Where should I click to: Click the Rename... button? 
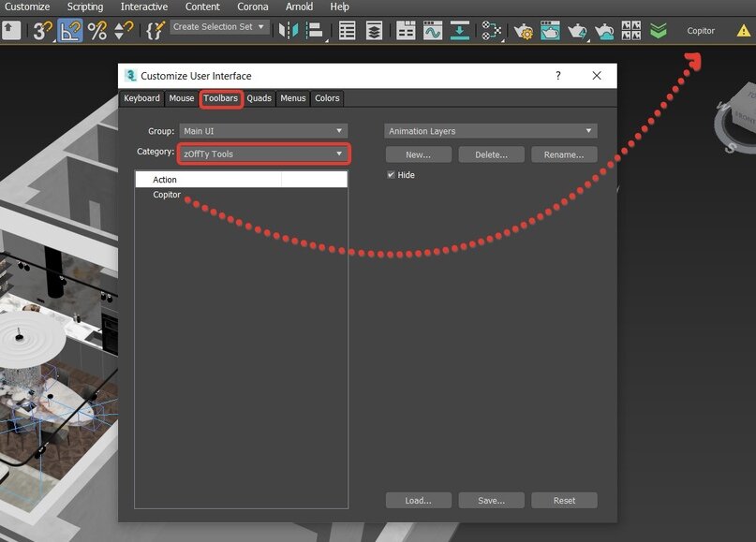pos(564,154)
